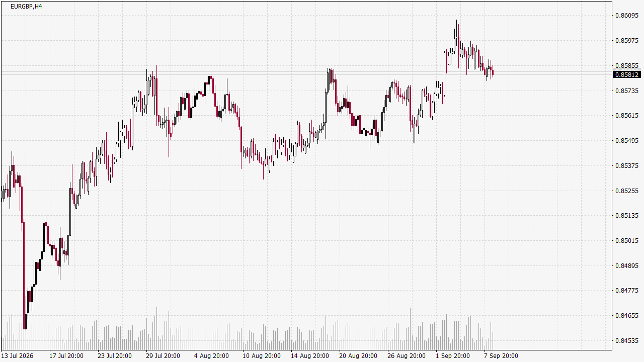The height and width of the screenshot is (362, 644).
Task: Click the 26 Aug 20:00 time label
Action: pos(407,356)
